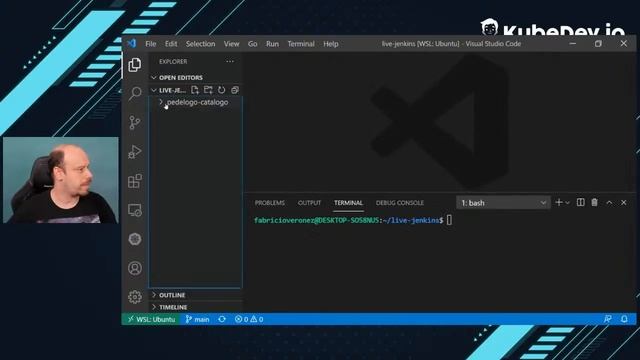Open explorer views and more actions

(x=230, y=62)
